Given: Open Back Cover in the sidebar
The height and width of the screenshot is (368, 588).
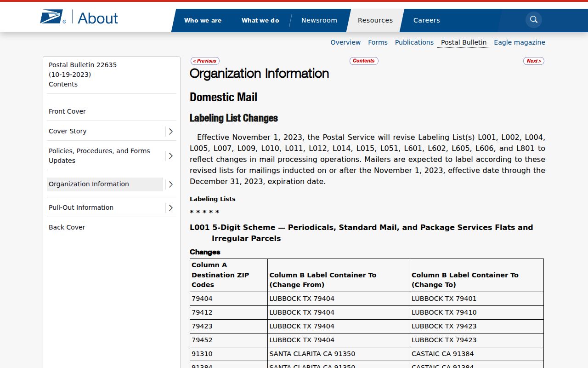Looking at the screenshot, I should [67, 227].
